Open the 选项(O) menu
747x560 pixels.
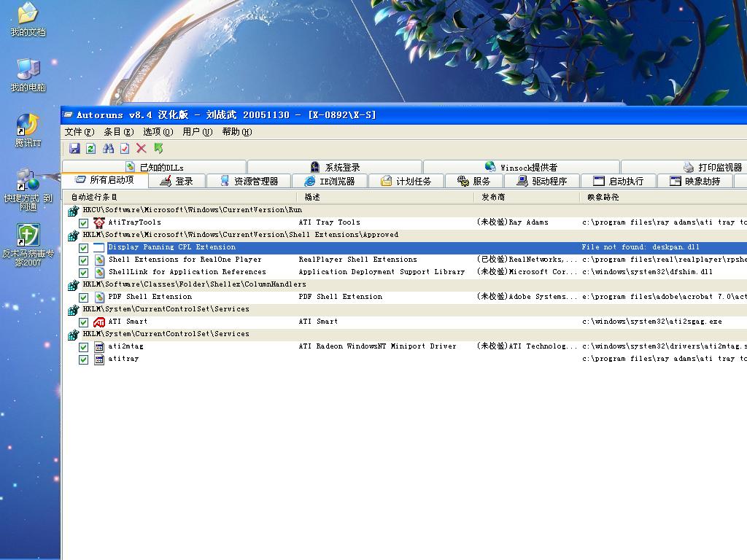(158, 132)
